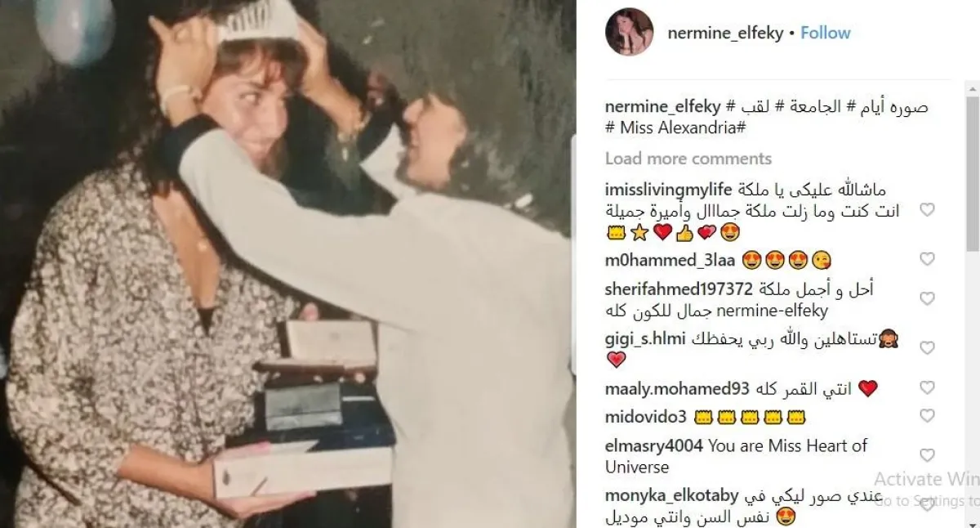The height and width of the screenshot is (528, 980).
Task: Like the imisslivingmylife comment heart
Action: 927,210
